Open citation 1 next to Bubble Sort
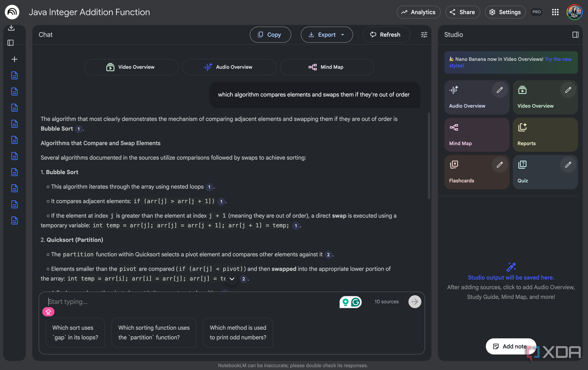Screen dimensions: 588x370 pyautogui.click(x=79, y=129)
